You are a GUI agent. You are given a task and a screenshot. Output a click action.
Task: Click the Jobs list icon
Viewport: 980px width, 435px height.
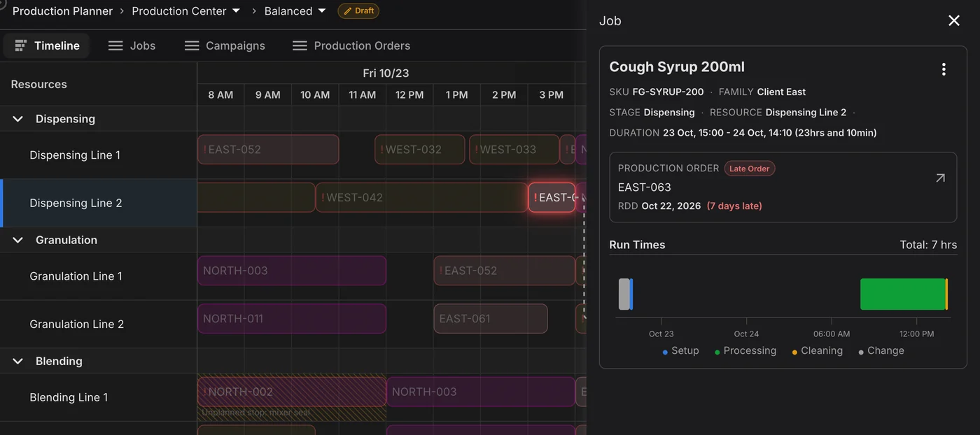(115, 45)
